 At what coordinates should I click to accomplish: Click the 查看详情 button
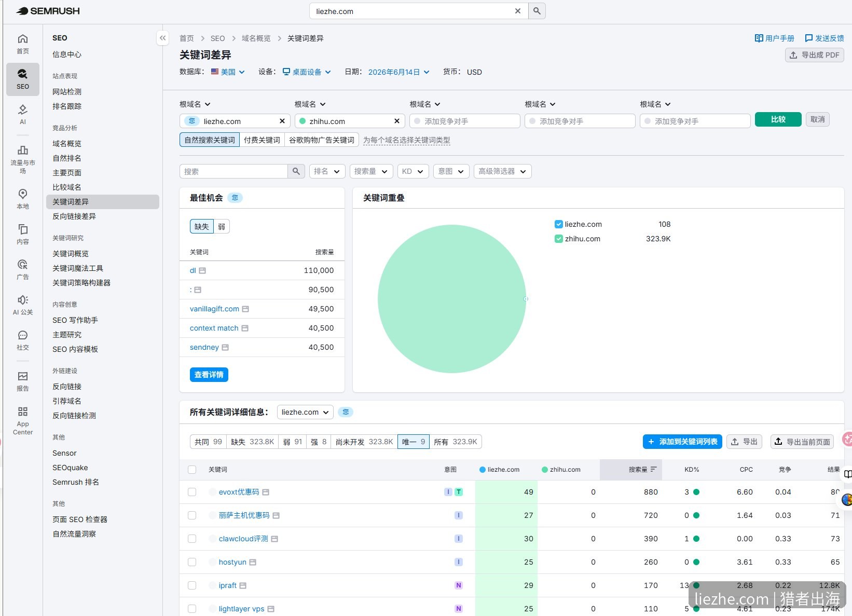[x=209, y=375]
